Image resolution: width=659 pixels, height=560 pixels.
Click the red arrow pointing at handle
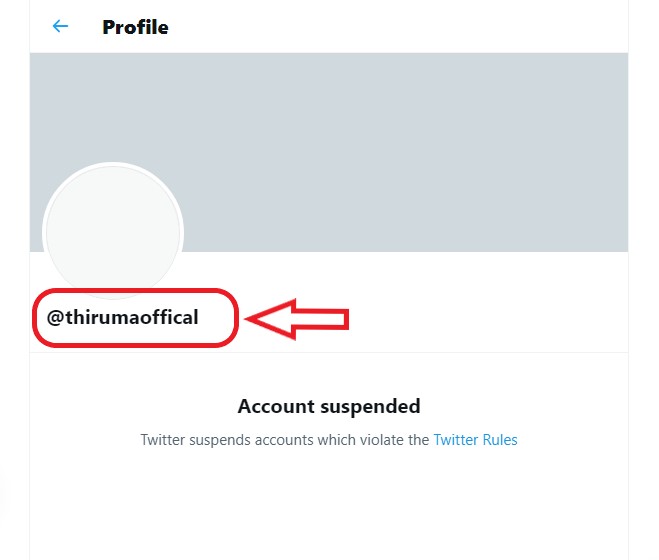[297, 319]
